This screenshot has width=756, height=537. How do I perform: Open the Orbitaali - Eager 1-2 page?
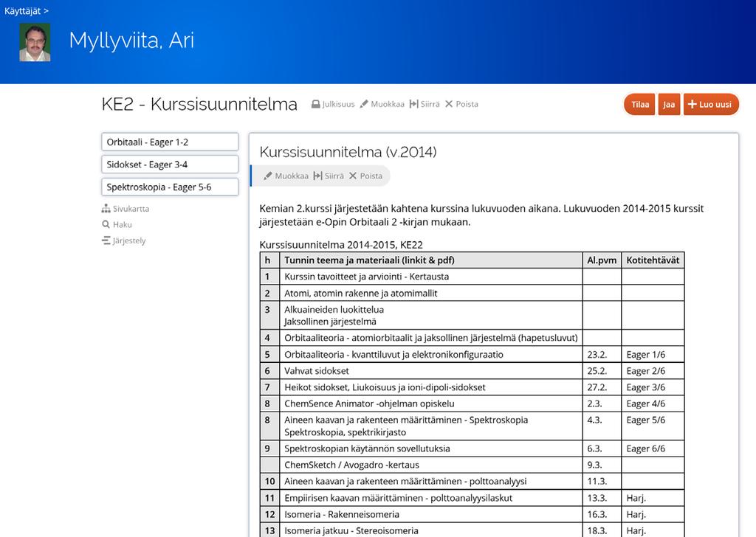(x=170, y=142)
